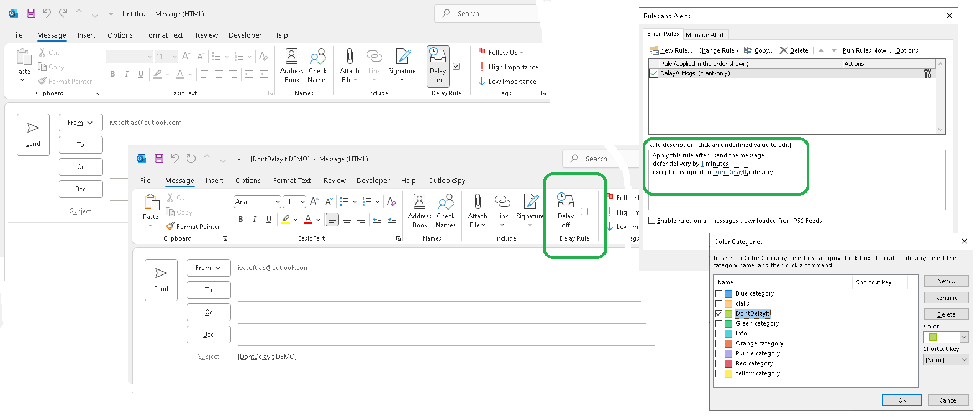Viewport: 980px width, 417px height.
Task: Click Check Names in DontDelayIt DEMO ribbon
Action: click(445, 211)
